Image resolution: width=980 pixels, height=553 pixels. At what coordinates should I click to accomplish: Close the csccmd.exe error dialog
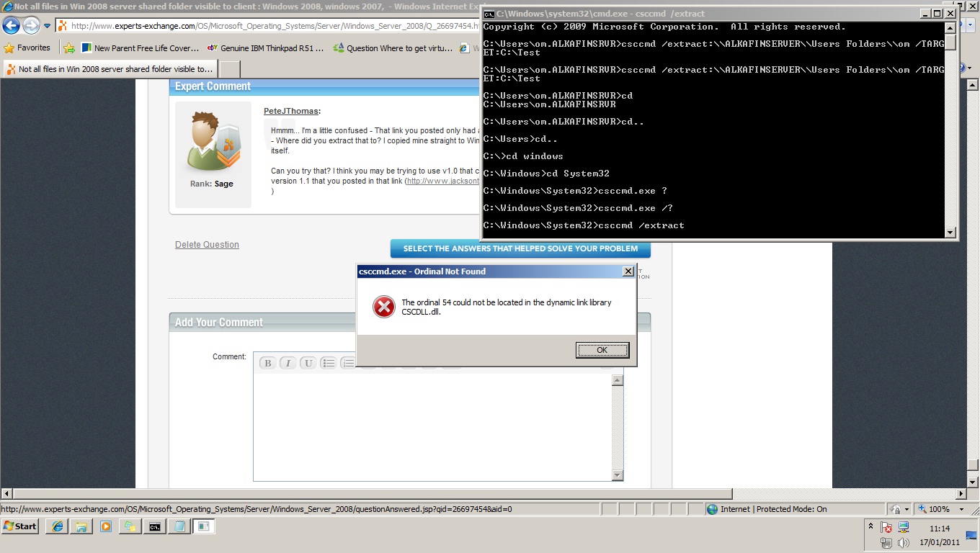[628, 271]
